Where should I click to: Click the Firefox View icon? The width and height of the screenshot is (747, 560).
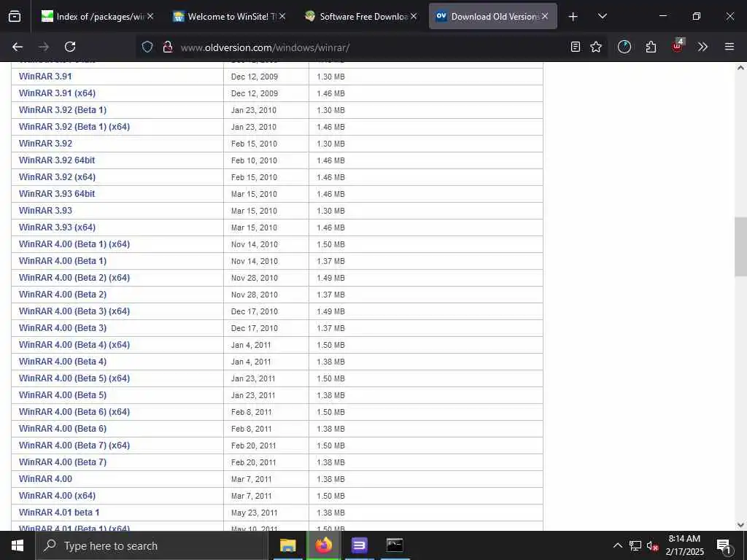15,17
